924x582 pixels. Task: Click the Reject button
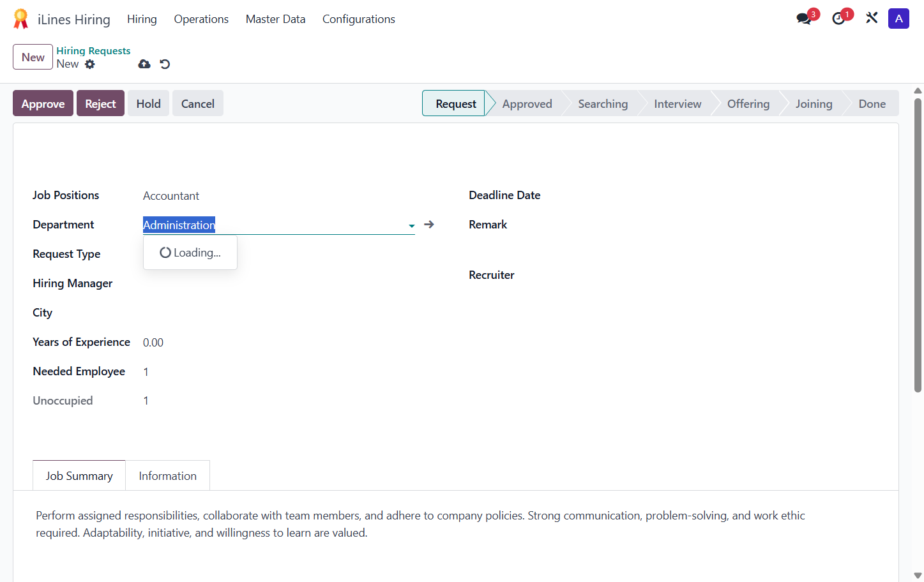(x=100, y=103)
